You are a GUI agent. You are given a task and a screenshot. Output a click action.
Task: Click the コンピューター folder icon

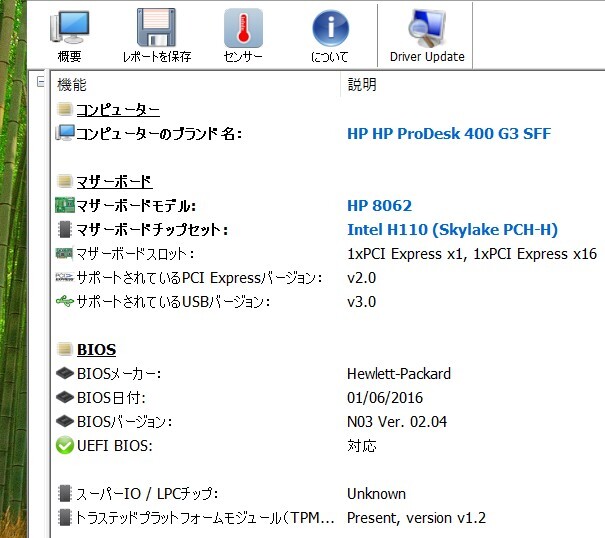point(64,109)
